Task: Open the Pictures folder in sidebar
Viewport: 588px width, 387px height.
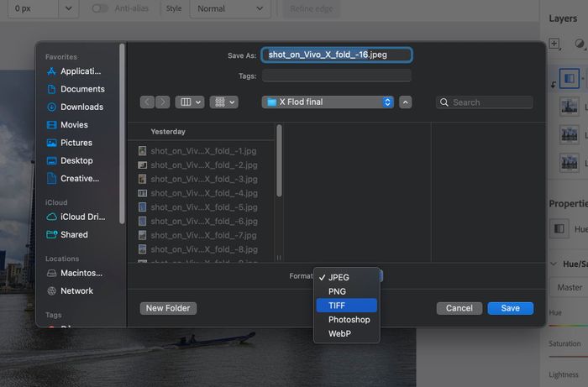Action: point(76,143)
